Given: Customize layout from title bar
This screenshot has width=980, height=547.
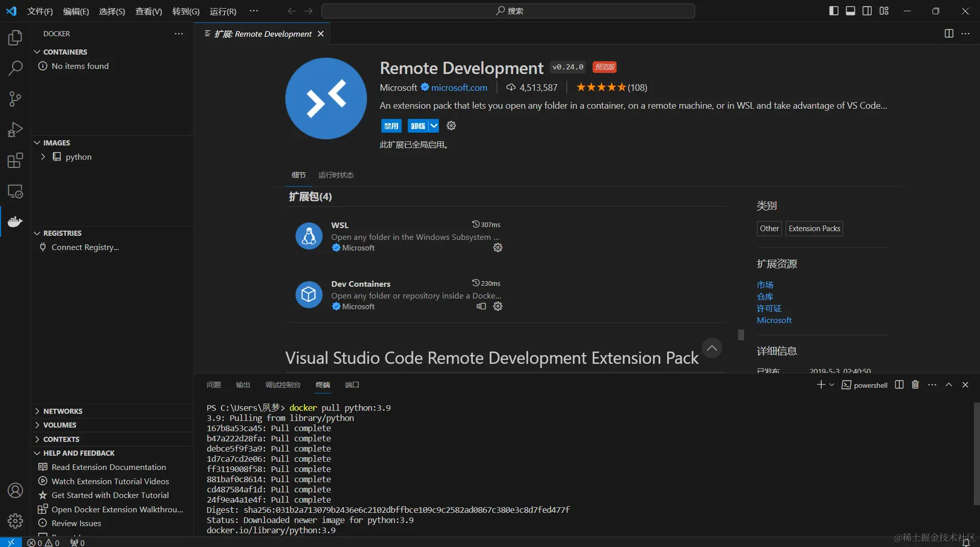Looking at the screenshot, I should (884, 11).
